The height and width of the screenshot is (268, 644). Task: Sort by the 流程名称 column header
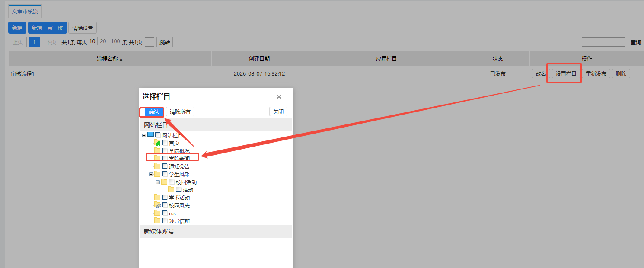[x=110, y=59]
